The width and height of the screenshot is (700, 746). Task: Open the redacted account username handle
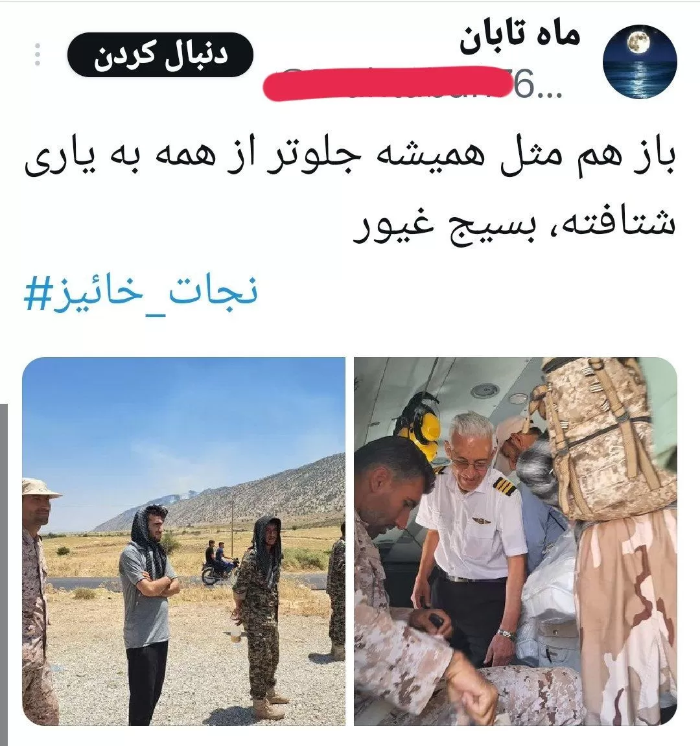click(413, 84)
